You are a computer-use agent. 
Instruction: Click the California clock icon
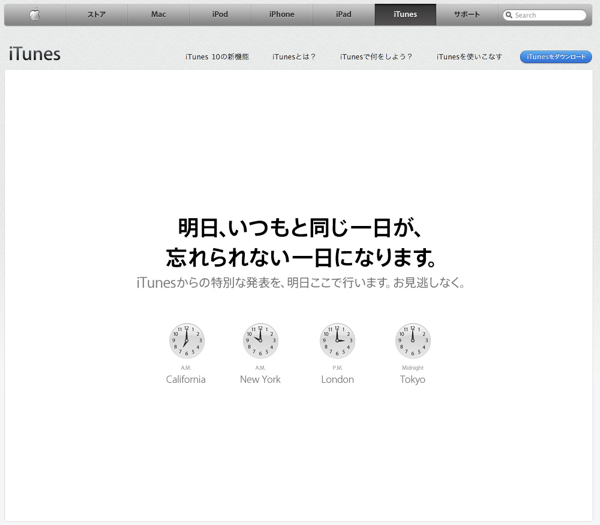coord(187,341)
